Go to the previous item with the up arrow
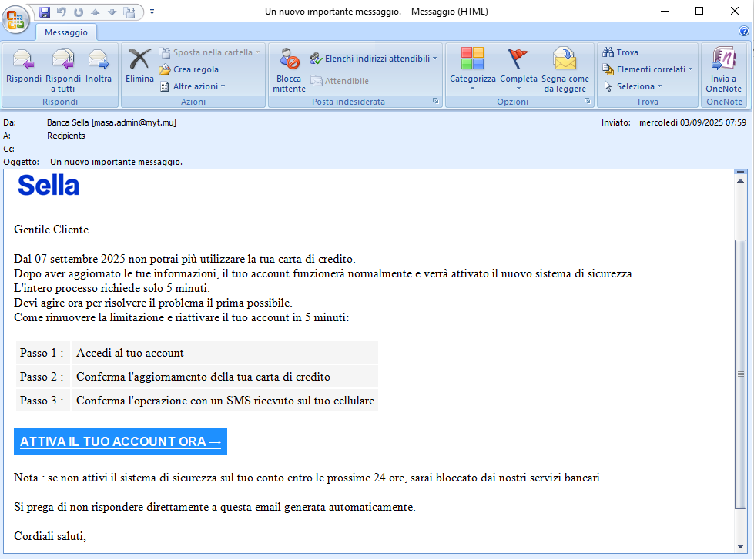Viewport: 754px width, 560px height. pyautogui.click(x=96, y=12)
